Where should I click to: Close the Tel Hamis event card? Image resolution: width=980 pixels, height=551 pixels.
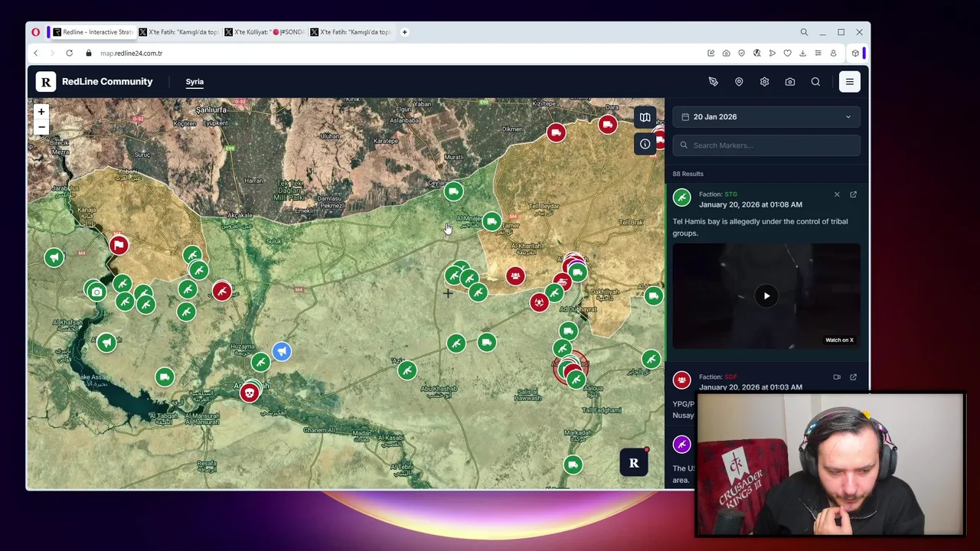(x=837, y=194)
